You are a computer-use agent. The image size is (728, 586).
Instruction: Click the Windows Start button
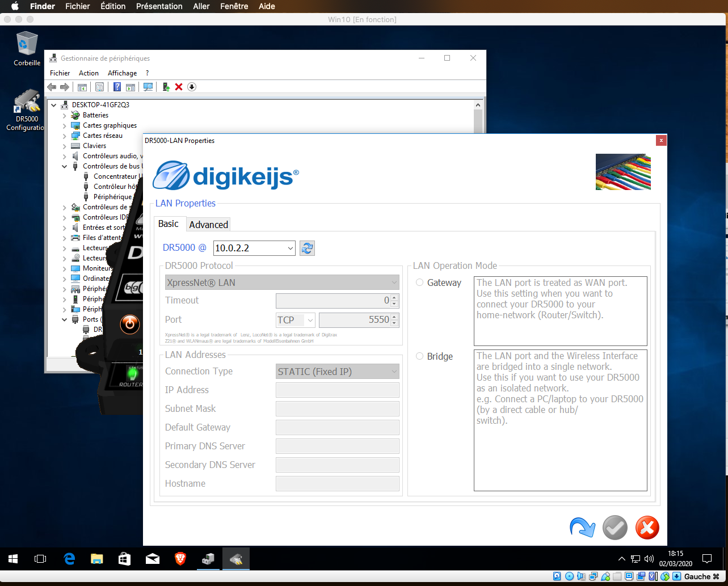coord(13,559)
